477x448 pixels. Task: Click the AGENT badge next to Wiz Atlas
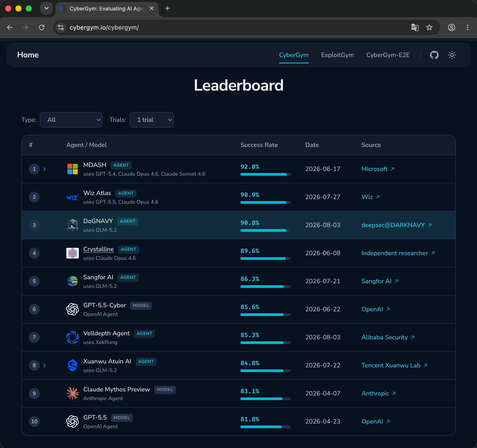[126, 193]
